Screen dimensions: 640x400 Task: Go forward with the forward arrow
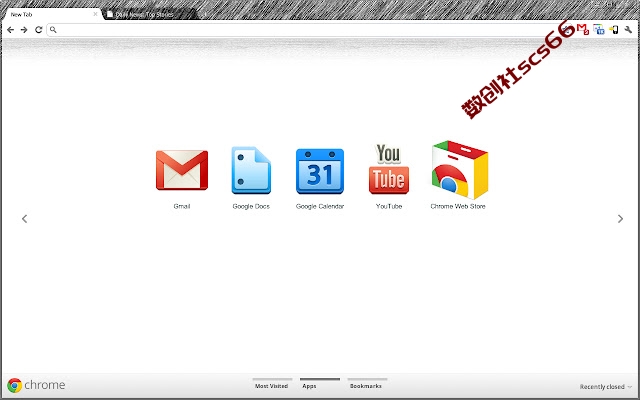(x=24, y=29)
